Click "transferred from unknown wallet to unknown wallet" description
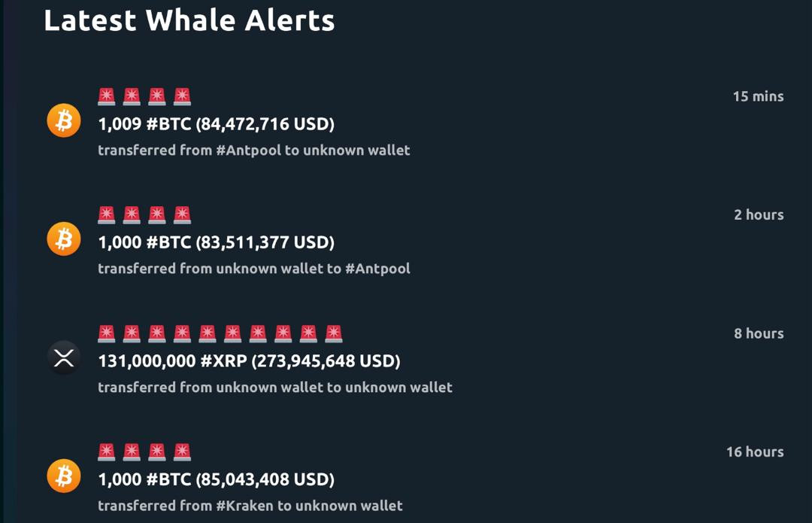This screenshot has height=523, width=812. [275, 388]
